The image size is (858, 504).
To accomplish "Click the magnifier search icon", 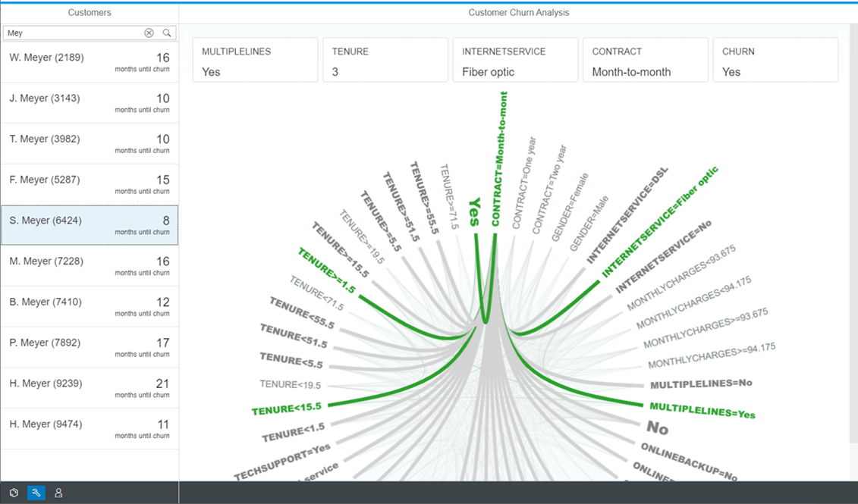I will tap(167, 33).
